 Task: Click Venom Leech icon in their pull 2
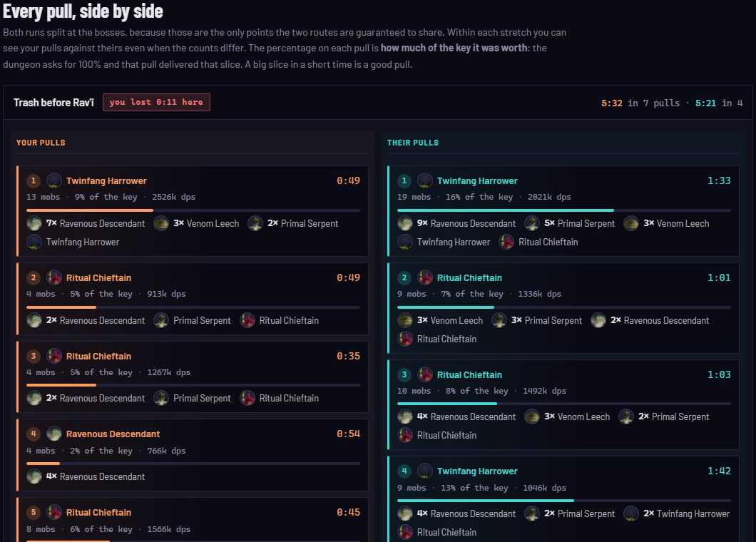405,320
